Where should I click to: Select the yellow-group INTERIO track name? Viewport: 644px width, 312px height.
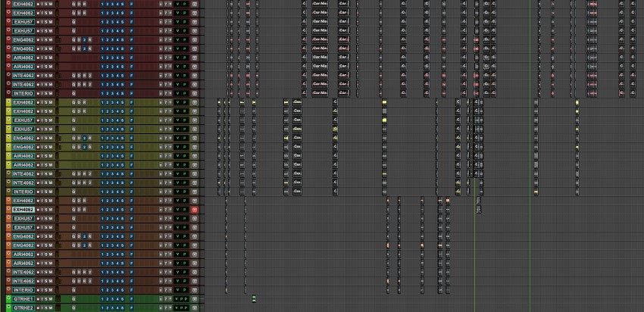click(23, 192)
